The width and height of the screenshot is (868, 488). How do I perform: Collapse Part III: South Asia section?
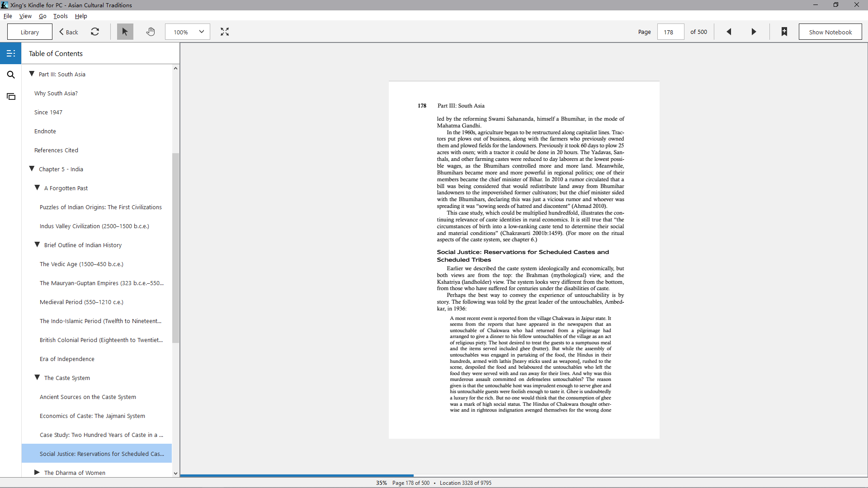(x=32, y=74)
